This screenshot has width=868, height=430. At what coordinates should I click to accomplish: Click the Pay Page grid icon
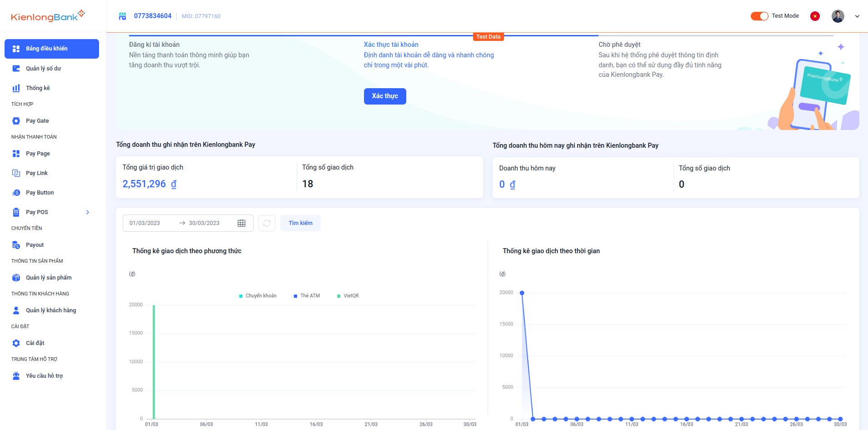[x=16, y=154]
